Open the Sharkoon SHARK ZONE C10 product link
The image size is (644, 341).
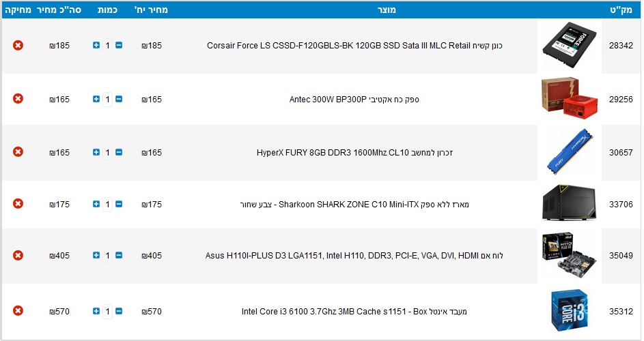point(354,205)
